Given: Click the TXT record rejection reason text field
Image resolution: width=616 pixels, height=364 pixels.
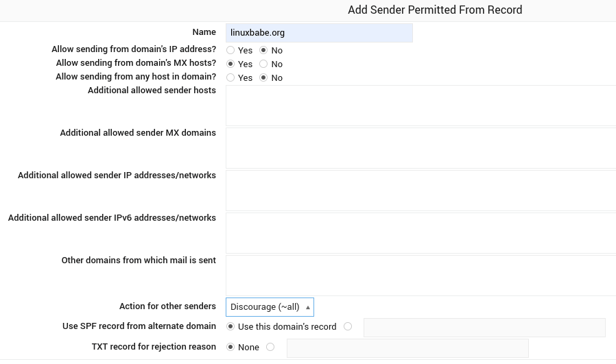Looking at the screenshot, I should [x=407, y=348].
